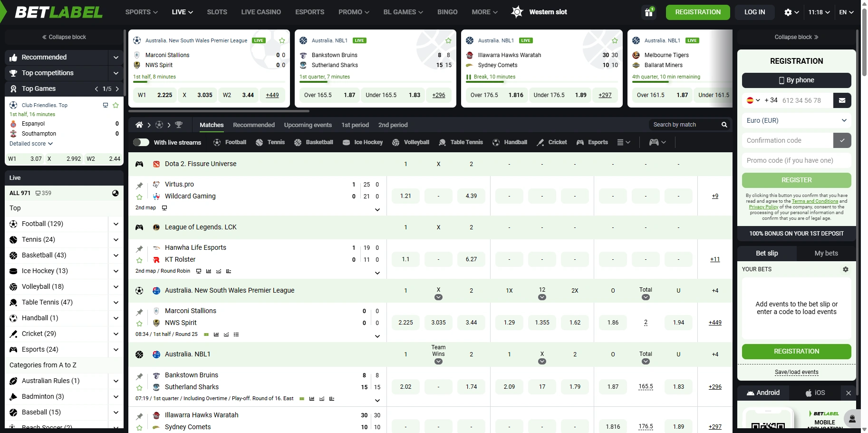
Task: Open the Upcoming events tab
Action: pos(308,125)
